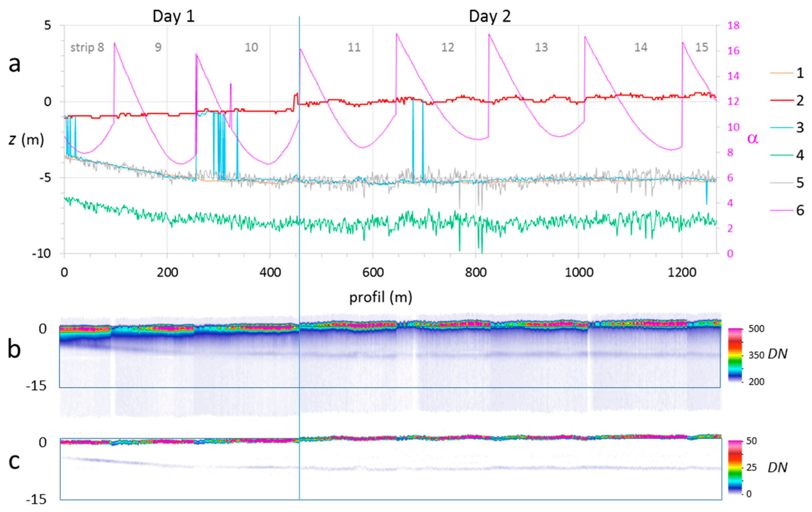Viewport: 812px width, 512px height.
Task: Select legend entry 4 with green line
Action: click(787, 155)
